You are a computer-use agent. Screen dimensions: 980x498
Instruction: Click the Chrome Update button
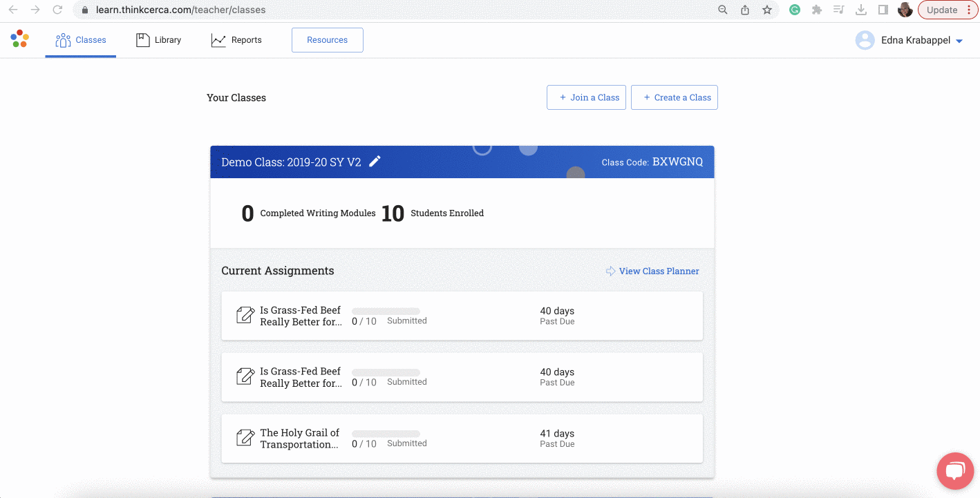948,10
